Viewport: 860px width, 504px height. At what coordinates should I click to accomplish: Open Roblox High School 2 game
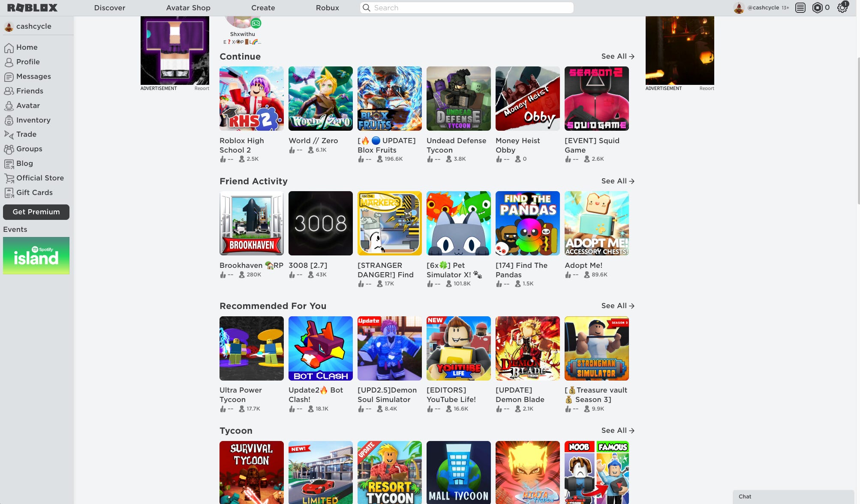pyautogui.click(x=252, y=99)
